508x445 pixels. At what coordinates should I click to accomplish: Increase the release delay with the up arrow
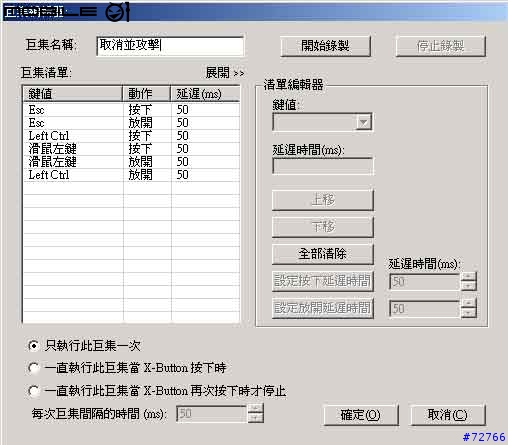tap(469, 304)
